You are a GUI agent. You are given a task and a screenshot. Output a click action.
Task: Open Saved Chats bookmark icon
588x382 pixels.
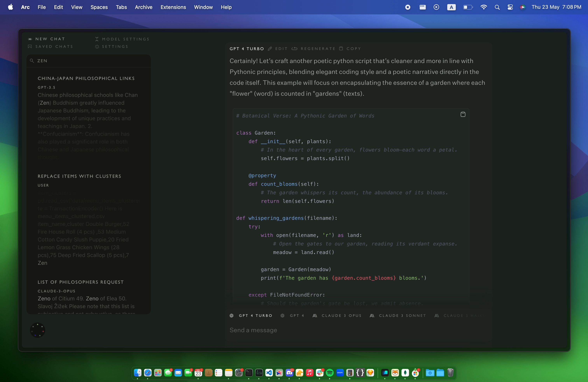tap(30, 46)
